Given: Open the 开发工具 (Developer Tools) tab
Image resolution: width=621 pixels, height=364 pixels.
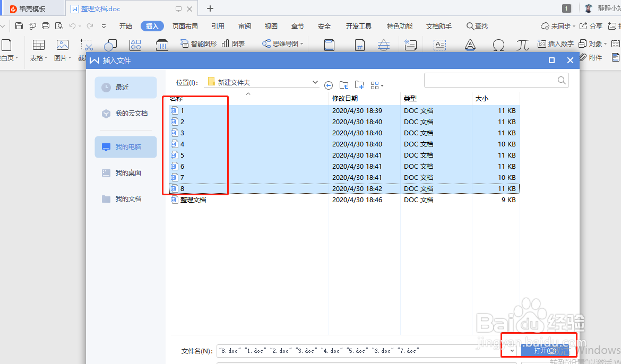Looking at the screenshot, I should (x=358, y=26).
